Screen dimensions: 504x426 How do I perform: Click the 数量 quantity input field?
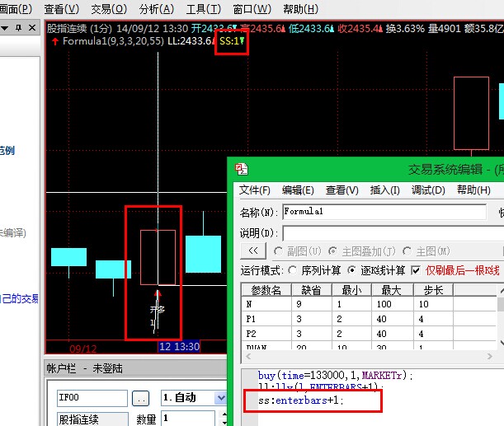click(x=188, y=419)
